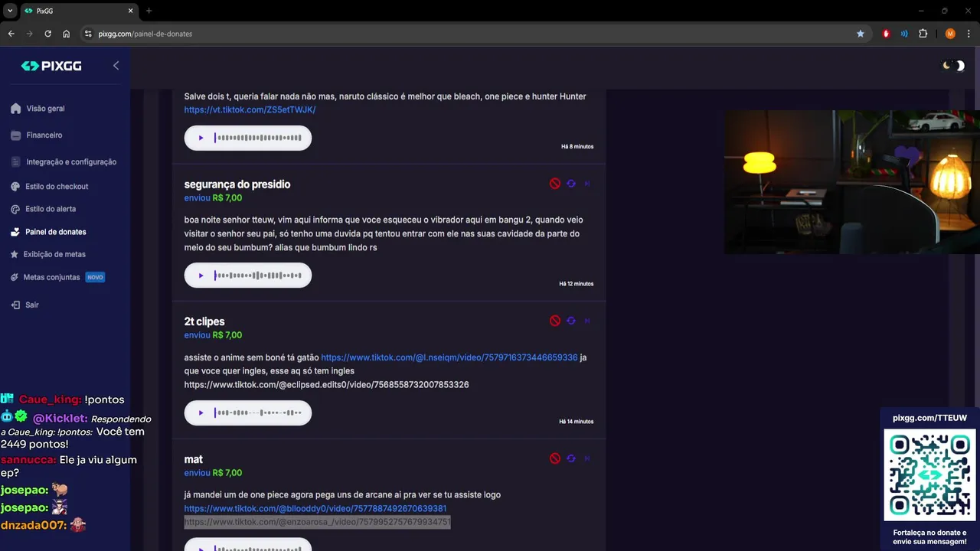Go to the Chrome home page
The image size is (980, 551).
[67, 34]
